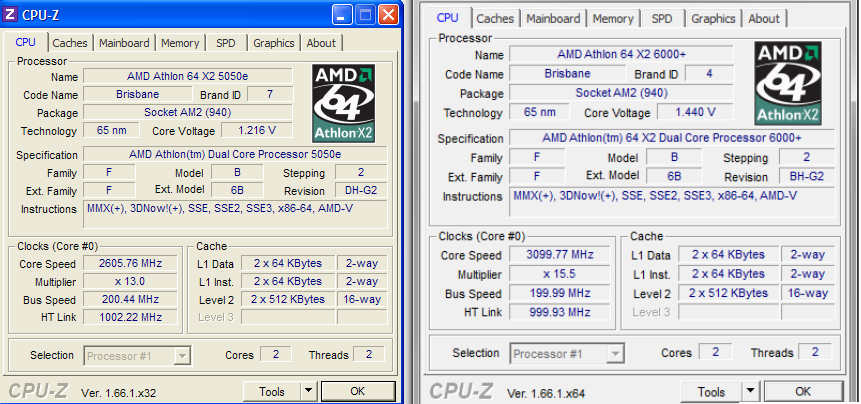Click Level 2 cache 16-way in left window
Viewport: 861px width, 404px height.
[362, 299]
